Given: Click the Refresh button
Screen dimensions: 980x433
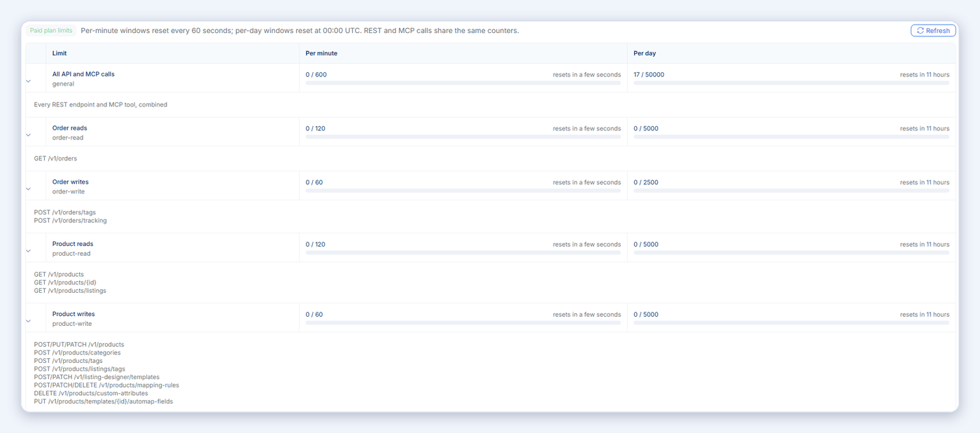Looking at the screenshot, I should pos(933,31).
